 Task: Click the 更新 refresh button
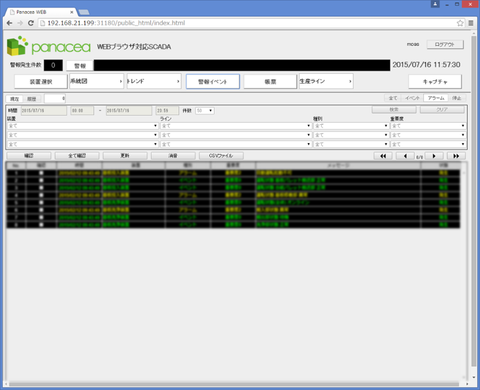click(125, 156)
